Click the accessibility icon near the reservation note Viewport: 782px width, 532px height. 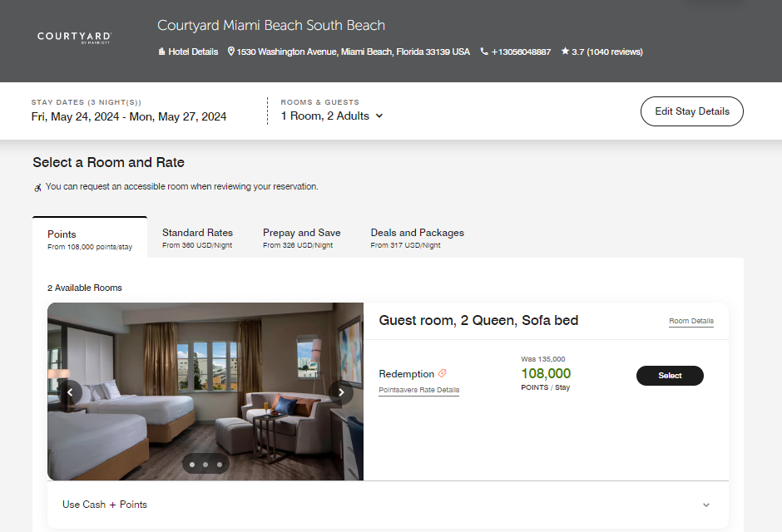pyautogui.click(x=37, y=188)
